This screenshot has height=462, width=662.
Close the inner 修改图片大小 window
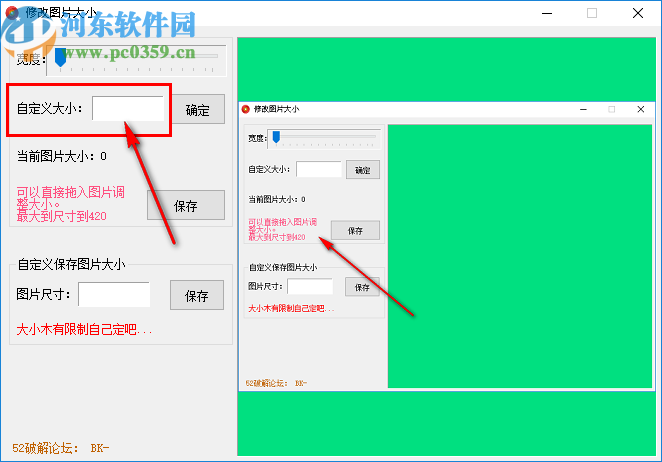pos(640,109)
